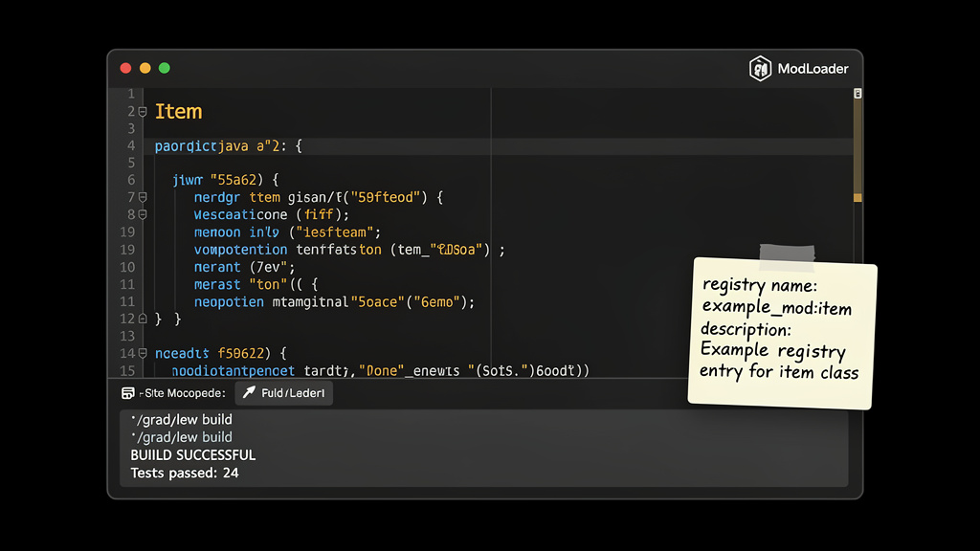The width and height of the screenshot is (980, 551).
Task: Maximize window with the green button
Action: [165, 68]
